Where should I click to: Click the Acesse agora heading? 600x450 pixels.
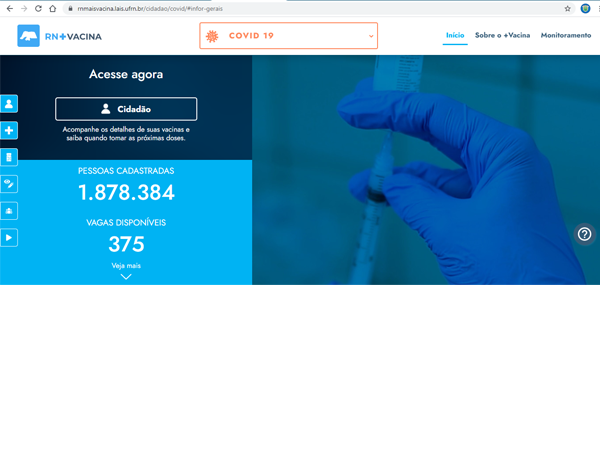[x=126, y=74]
